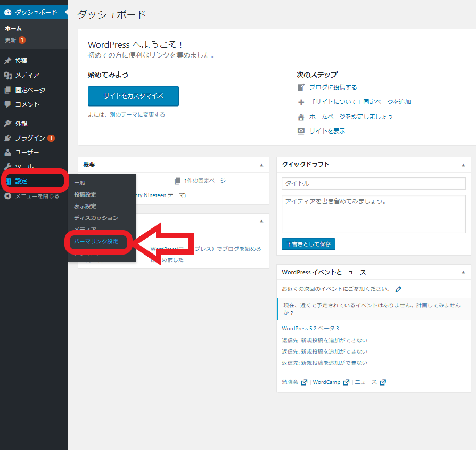
Task: Go to ホーム under Dashboard
Action: click(x=13, y=29)
